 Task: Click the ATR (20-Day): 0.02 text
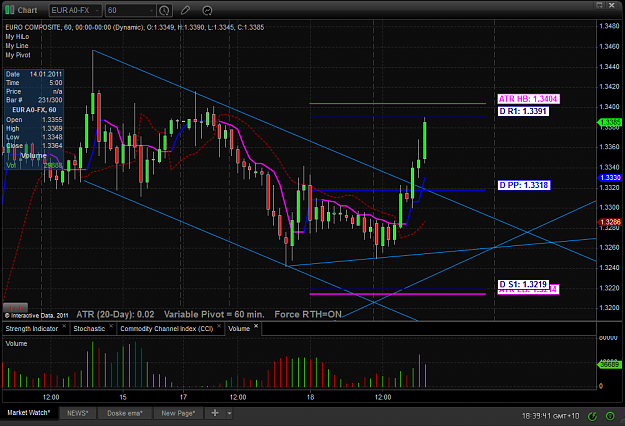click(115, 314)
